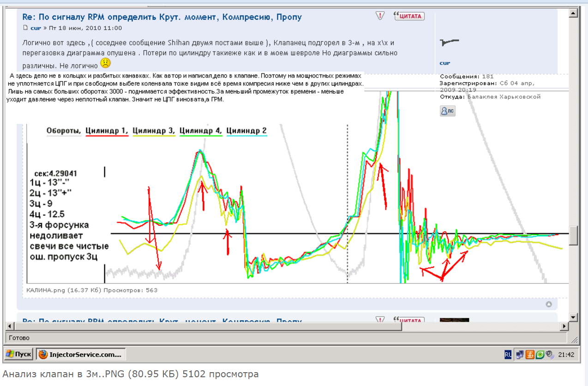Screen dimensions: 588x386
Task: Click the small post icon before cur's name
Action: (x=25, y=28)
